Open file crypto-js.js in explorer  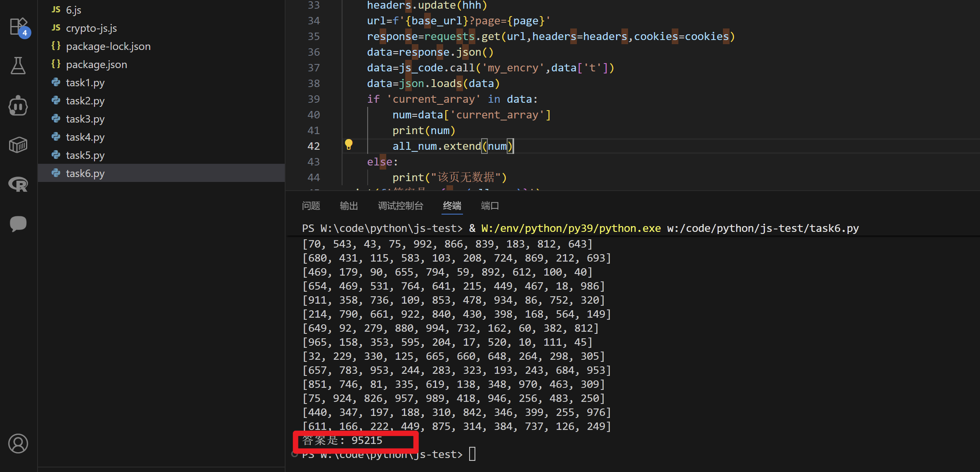click(x=91, y=28)
